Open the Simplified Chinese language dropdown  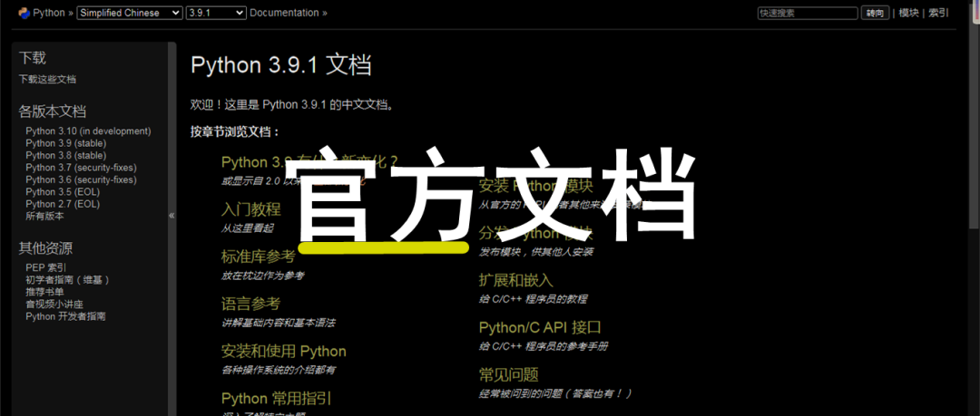coord(130,13)
